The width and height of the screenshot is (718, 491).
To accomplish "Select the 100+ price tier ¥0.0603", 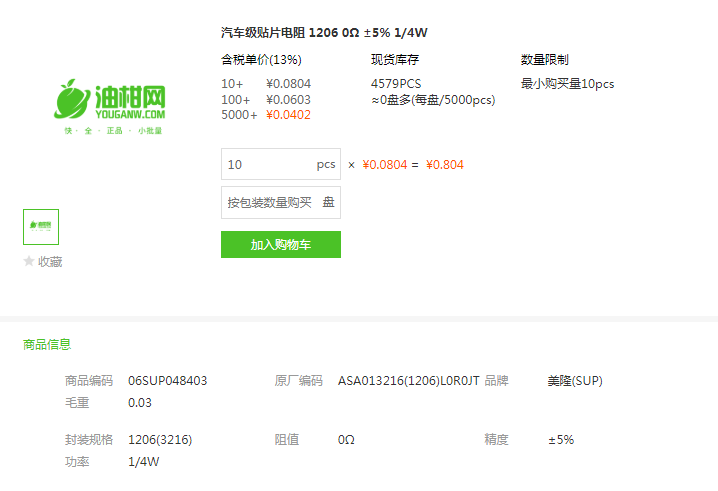I will [266, 99].
